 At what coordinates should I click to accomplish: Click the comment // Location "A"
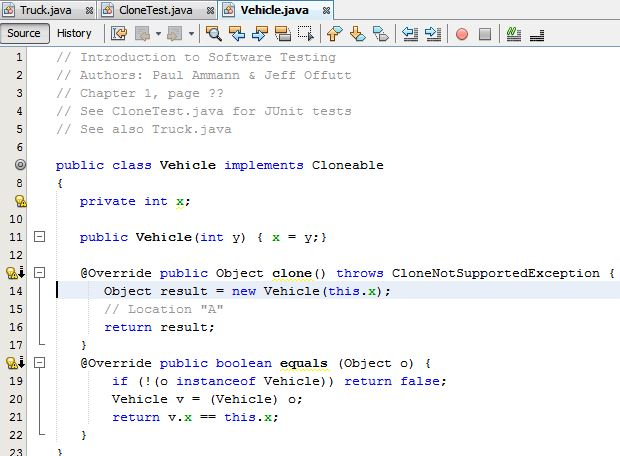164,309
